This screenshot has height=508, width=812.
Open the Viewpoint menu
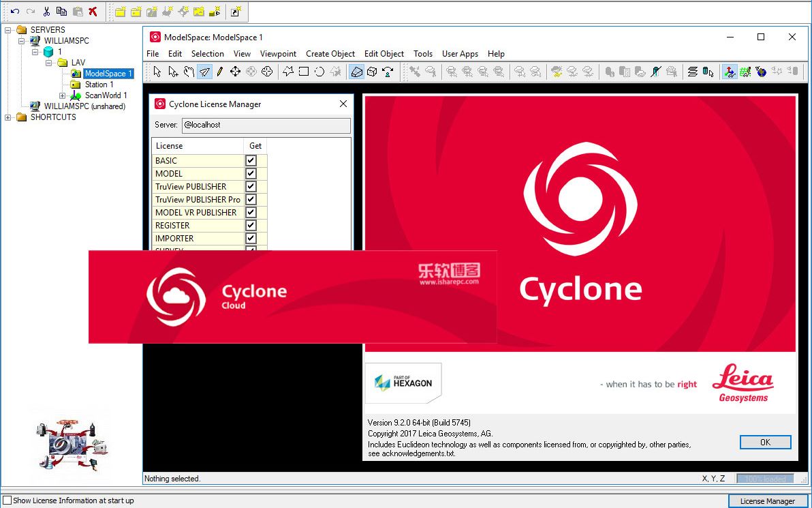tap(278, 54)
